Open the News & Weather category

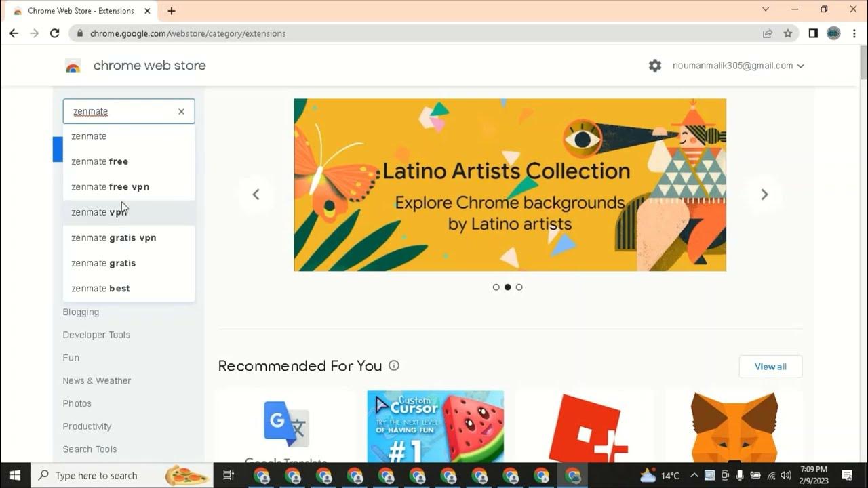click(97, 381)
